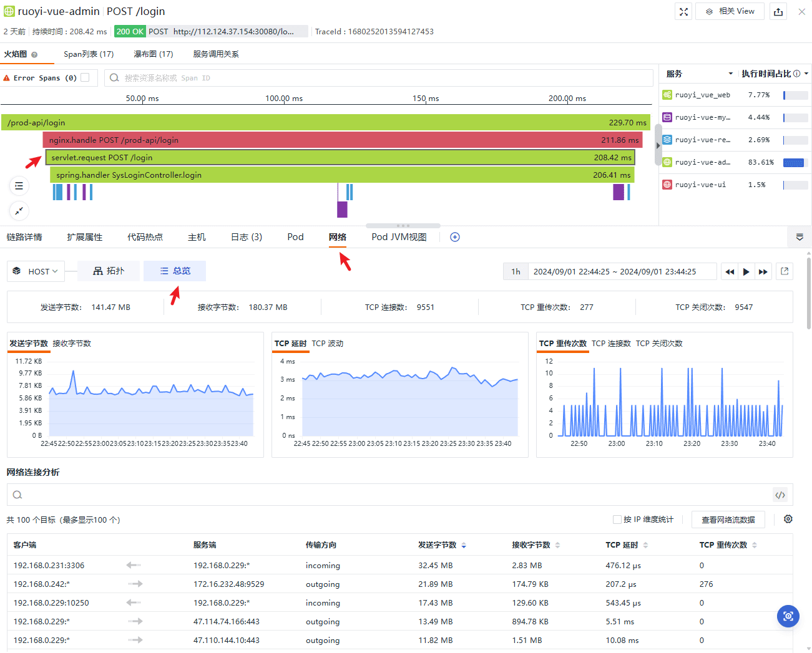Select the ruoyi-vue-ui service icon
The width and height of the screenshot is (812, 653).
667,185
